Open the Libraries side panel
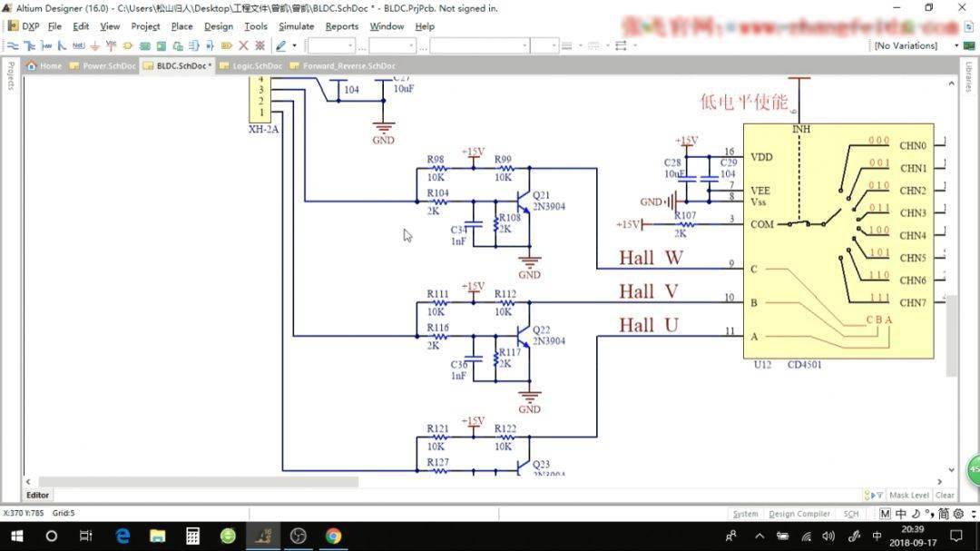Screen dimensions: 980x551 pyautogui.click(x=969, y=76)
